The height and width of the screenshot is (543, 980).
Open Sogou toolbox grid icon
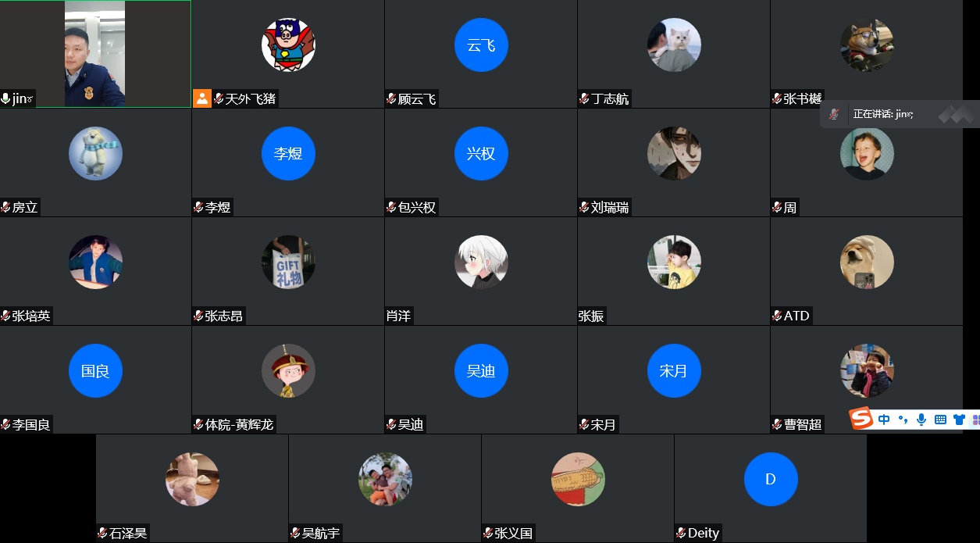[976, 420]
